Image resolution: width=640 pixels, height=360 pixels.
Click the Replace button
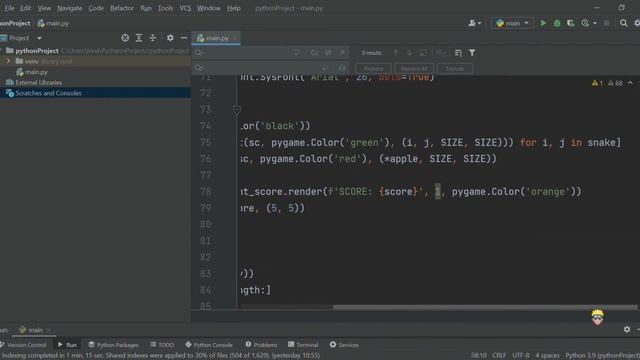point(373,69)
